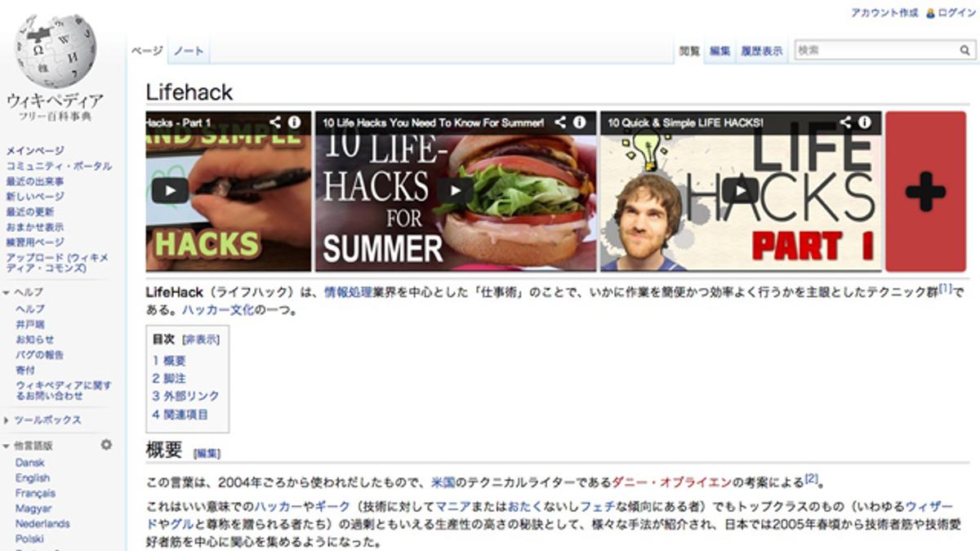This screenshot has height=551, width=980.
Task: Share the 10 Life Hacks For Summer video
Action: pyautogui.click(x=560, y=122)
